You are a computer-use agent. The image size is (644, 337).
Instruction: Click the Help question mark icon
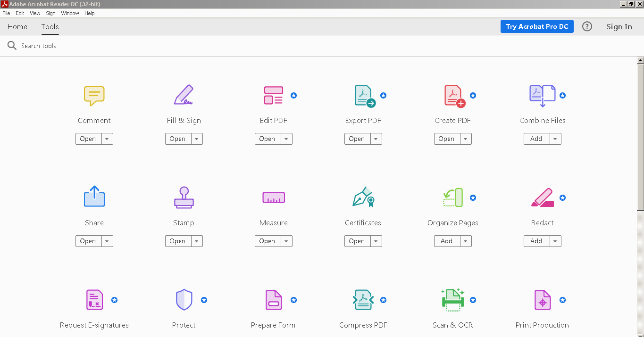pyautogui.click(x=587, y=26)
